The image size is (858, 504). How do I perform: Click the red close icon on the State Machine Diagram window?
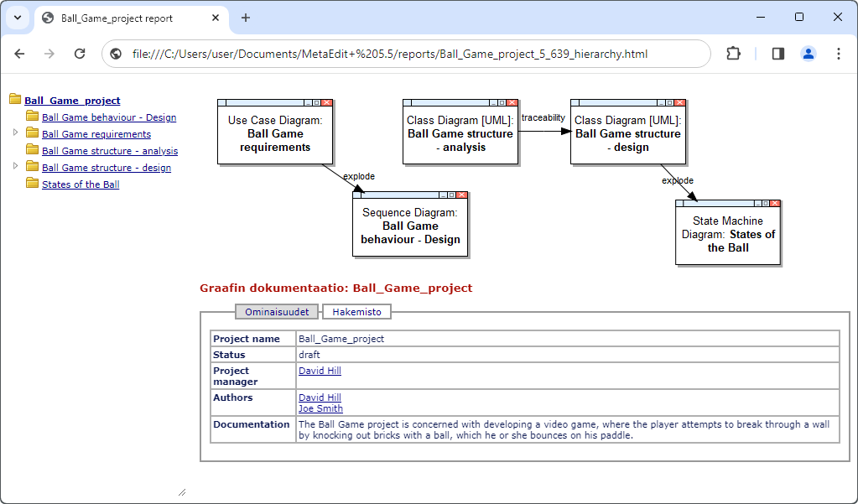[x=774, y=203]
